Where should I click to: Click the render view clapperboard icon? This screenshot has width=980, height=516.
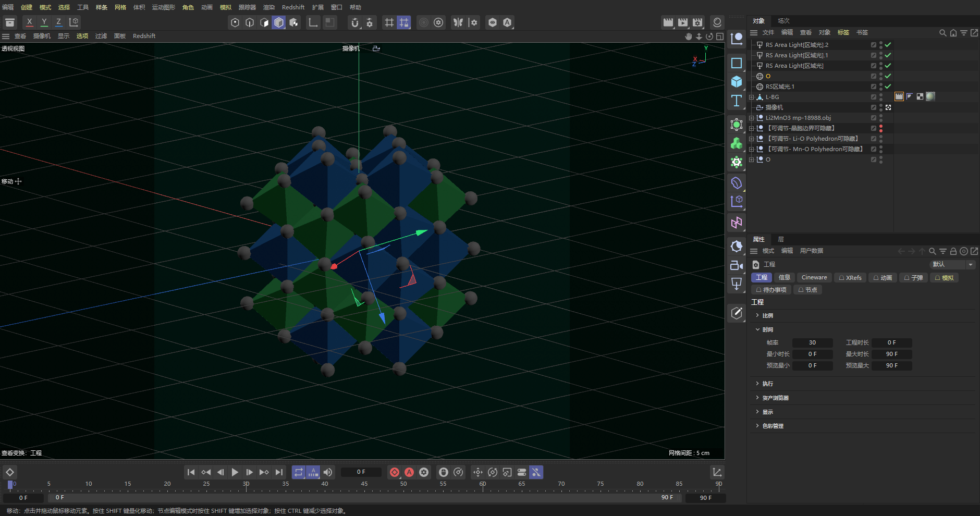(x=668, y=22)
